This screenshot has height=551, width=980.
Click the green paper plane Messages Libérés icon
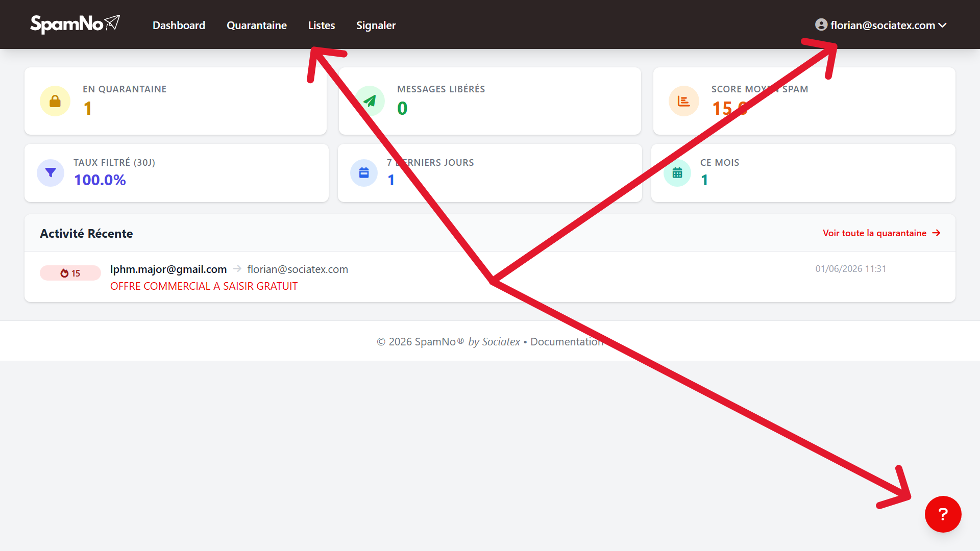(x=370, y=101)
